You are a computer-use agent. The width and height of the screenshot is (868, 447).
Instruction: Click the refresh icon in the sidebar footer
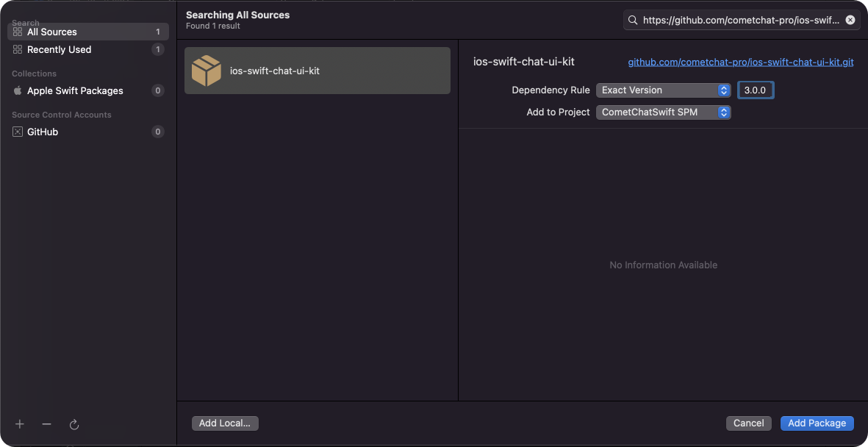74,425
